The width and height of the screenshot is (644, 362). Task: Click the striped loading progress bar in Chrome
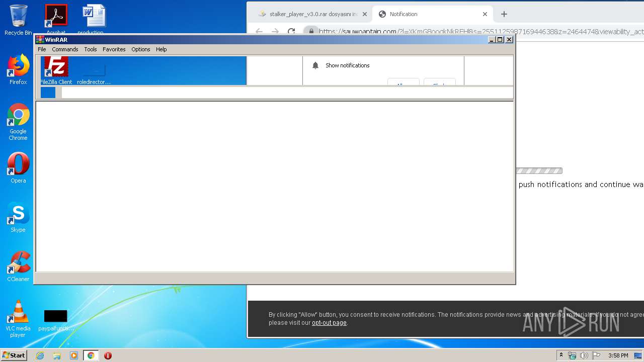(x=539, y=171)
